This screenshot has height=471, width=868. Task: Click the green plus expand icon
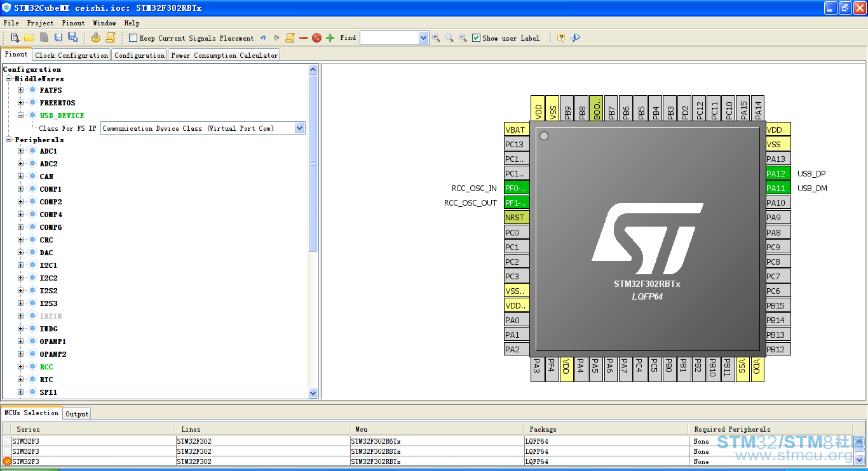pyautogui.click(x=330, y=38)
